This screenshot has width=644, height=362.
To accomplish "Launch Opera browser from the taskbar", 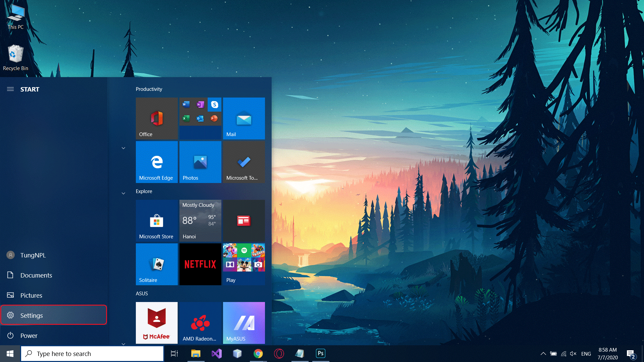I will [279, 354].
